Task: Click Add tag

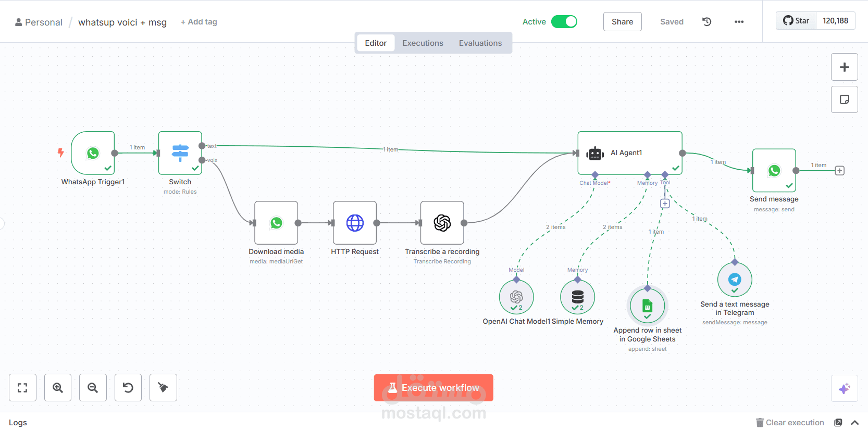Action: tap(199, 22)
